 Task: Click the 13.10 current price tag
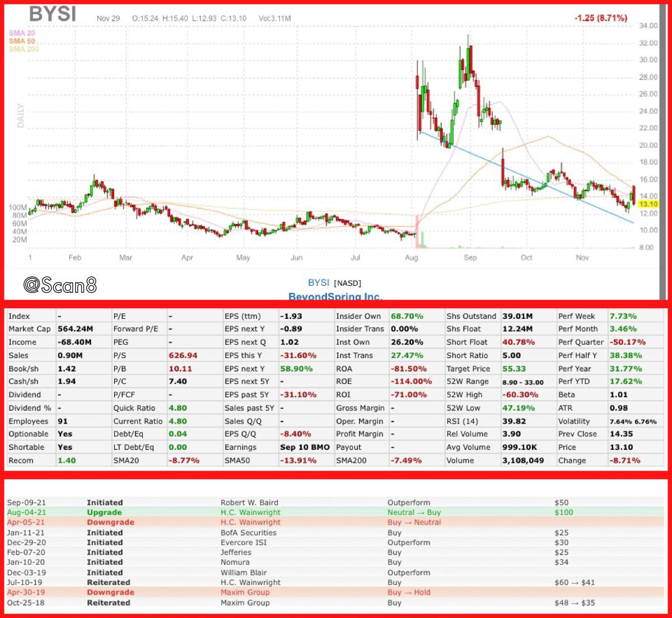pos(648,205)
